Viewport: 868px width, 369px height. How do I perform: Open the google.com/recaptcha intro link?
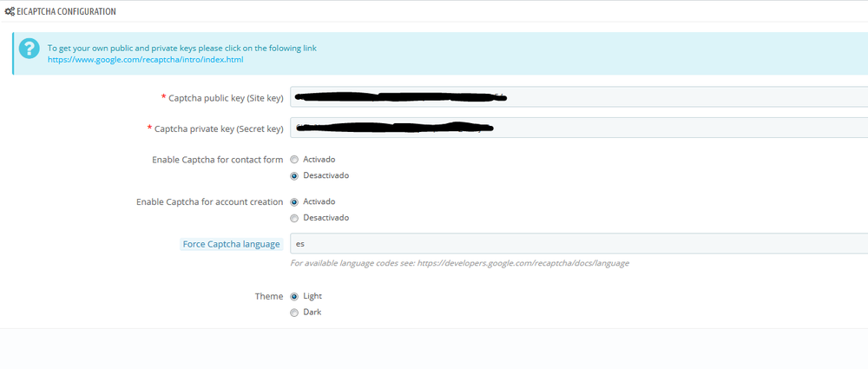coord(145,59)
